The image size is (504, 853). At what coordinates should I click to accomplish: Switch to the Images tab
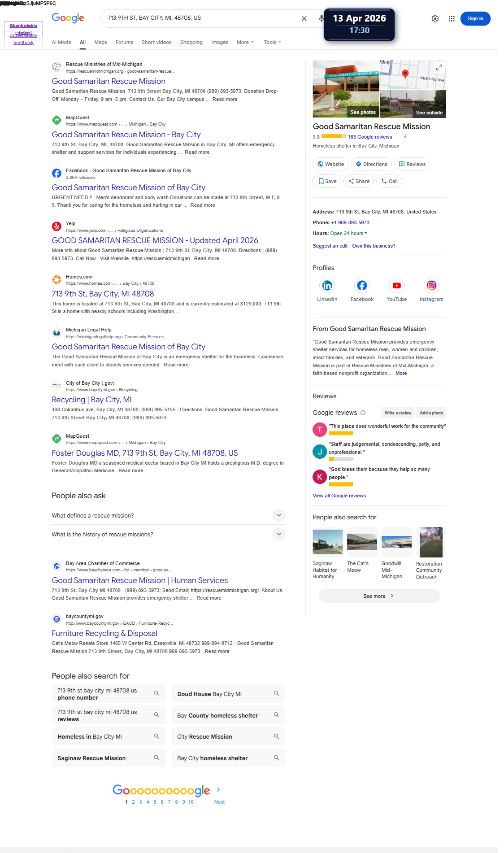[220, 42]
